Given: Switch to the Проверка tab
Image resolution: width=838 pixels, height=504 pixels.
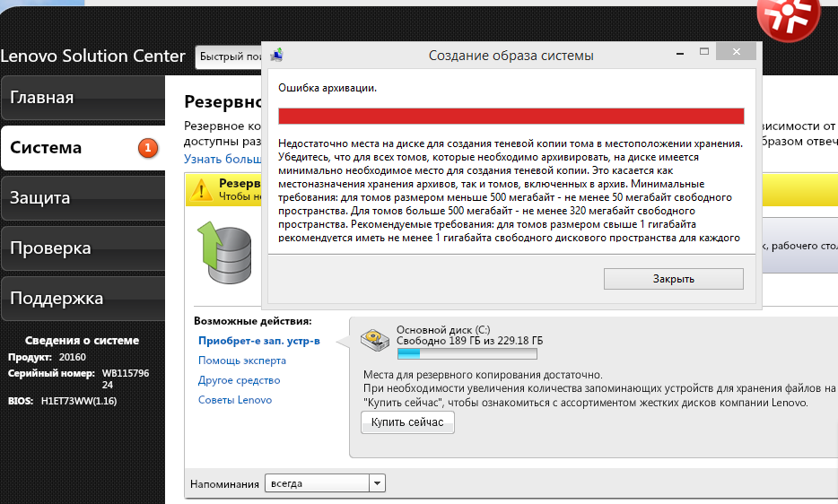Looking at the screenshot, I should (x=83, y=248).
